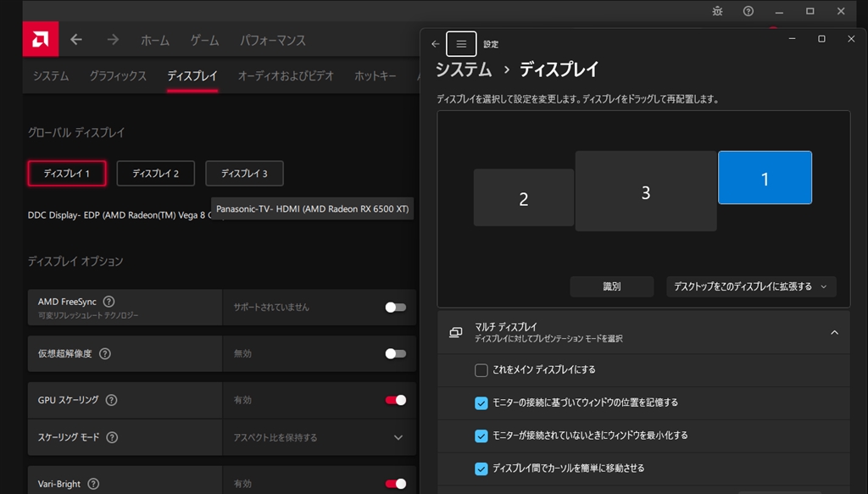Click the back arrow in Settings window

(436, 44)
